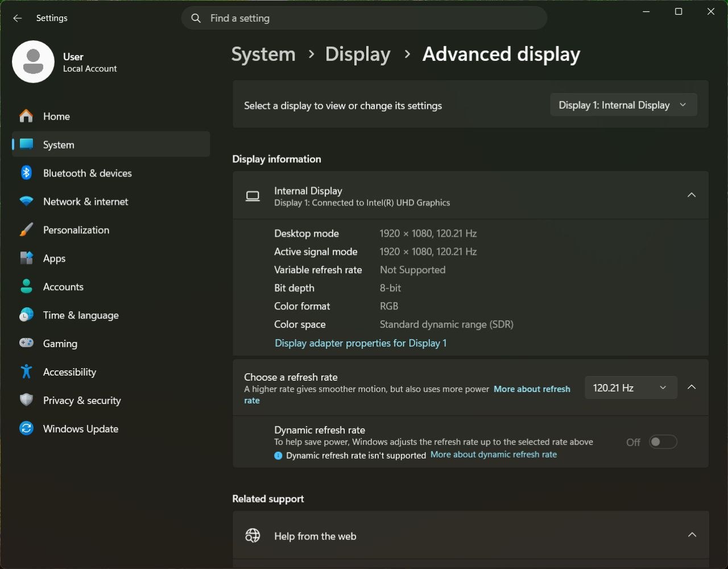Viewport: 728px width, 569px height.
Task: Click the Accessibility figure icon
Action: (x=26, y=372)
